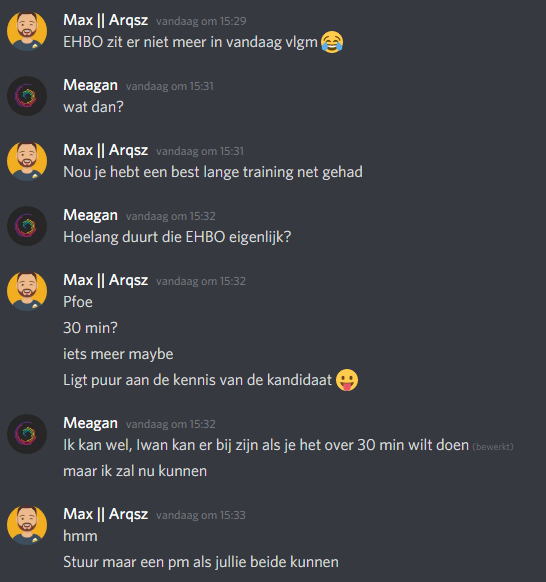Select the '(bewerkt)' edited label
The width and height of the screenshot is (546, 582).
[493, 447]
